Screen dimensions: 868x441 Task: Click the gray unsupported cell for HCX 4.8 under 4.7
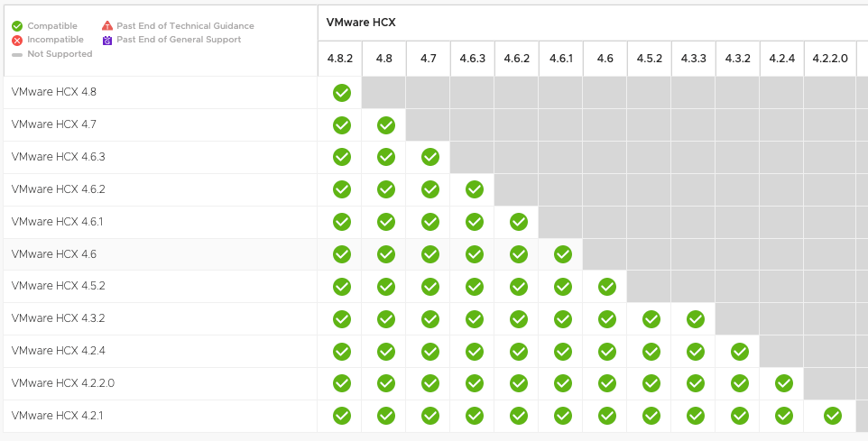point(429,92)
